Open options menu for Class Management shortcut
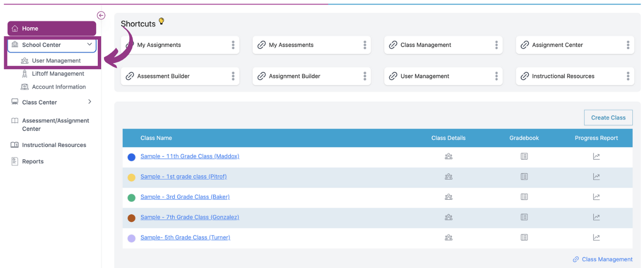Viewport: 644px width, 268px height. point(497,45)
